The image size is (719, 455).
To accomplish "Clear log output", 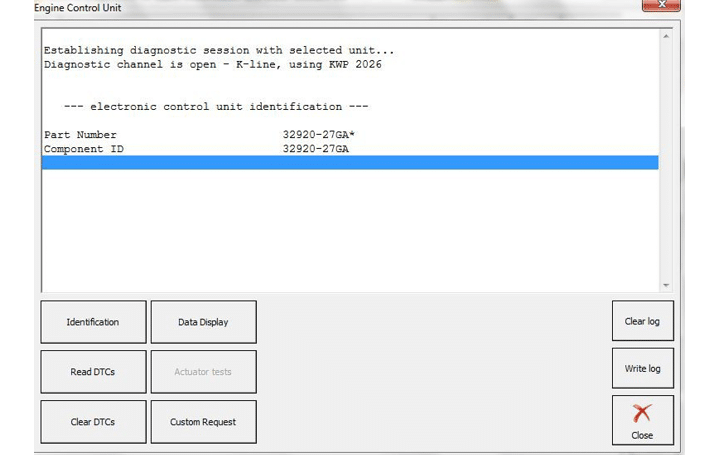I will point(642,321).
